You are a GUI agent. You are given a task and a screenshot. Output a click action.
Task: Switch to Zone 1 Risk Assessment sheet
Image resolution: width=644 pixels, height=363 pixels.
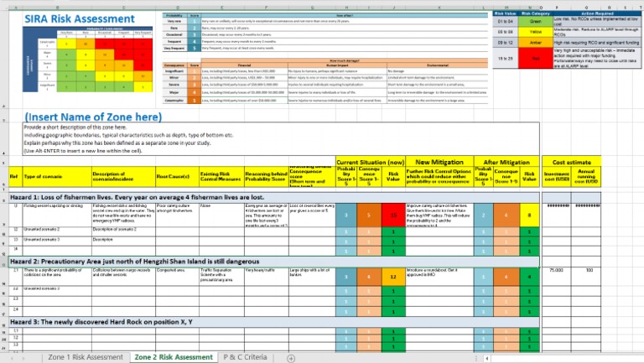[86, 357]
